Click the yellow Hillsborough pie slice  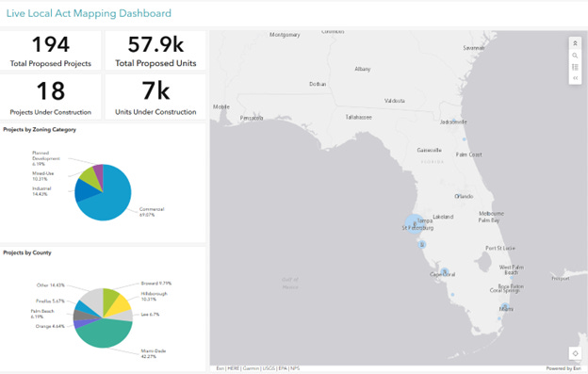coord(120,305)
